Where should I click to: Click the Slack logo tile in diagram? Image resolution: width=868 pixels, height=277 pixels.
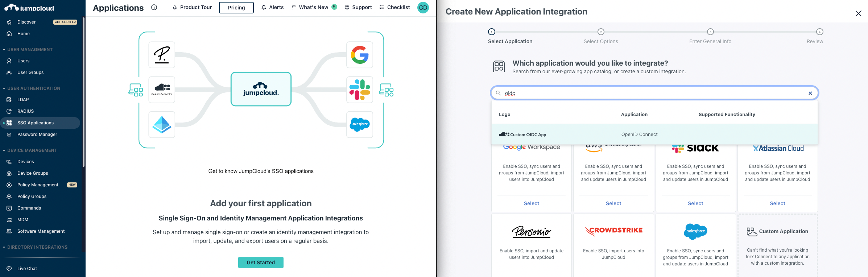click(x=360, y=90)
